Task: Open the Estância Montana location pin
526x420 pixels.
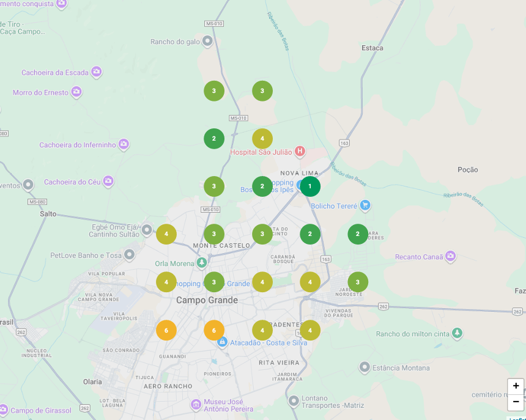Action: click(x=365, y=367)
